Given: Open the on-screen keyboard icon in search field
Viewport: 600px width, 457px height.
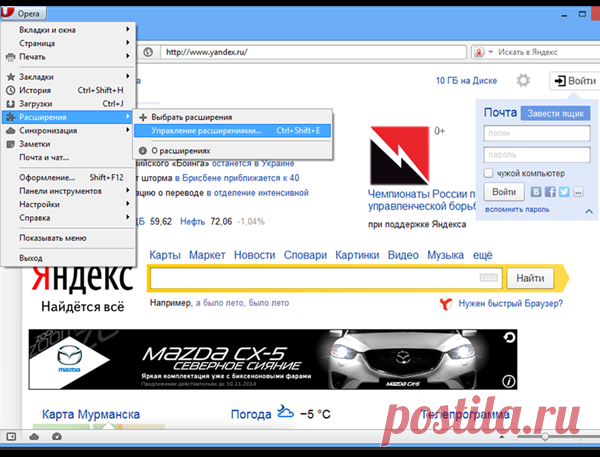Looking at the screenshot, I should [489, 278].
